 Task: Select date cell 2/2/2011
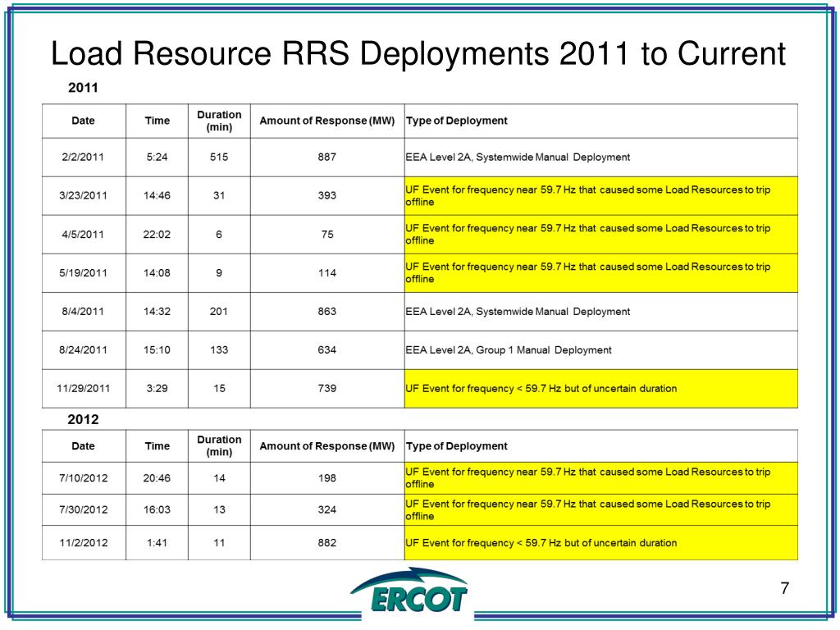pos(83,157)
